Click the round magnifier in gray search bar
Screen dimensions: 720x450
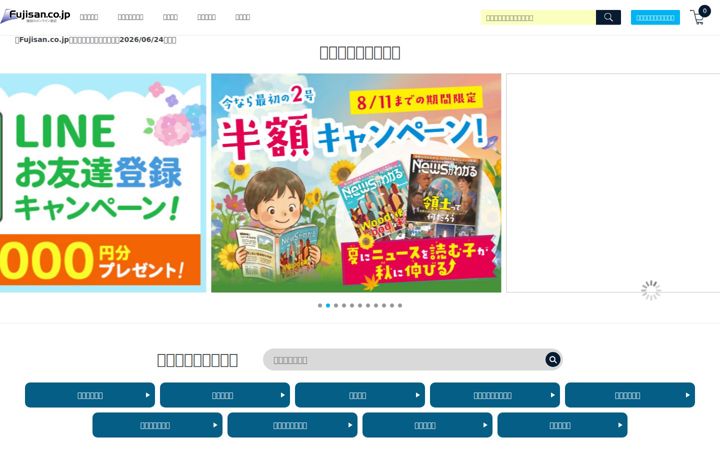click(x=552, y=360)
